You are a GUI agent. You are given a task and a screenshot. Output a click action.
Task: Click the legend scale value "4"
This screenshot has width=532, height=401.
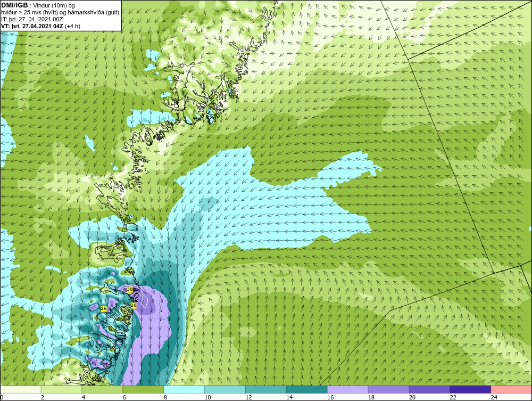pyautogui.click(x=84, y=397)
